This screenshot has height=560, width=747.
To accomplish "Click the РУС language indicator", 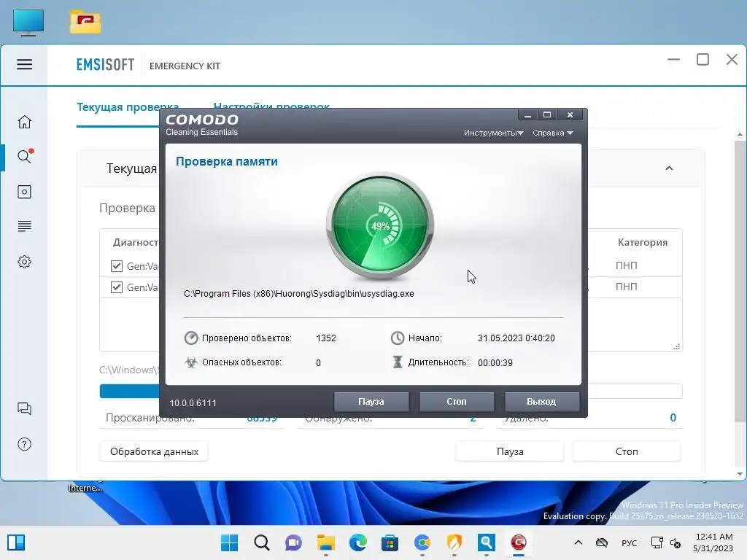I will coord(629,542).
